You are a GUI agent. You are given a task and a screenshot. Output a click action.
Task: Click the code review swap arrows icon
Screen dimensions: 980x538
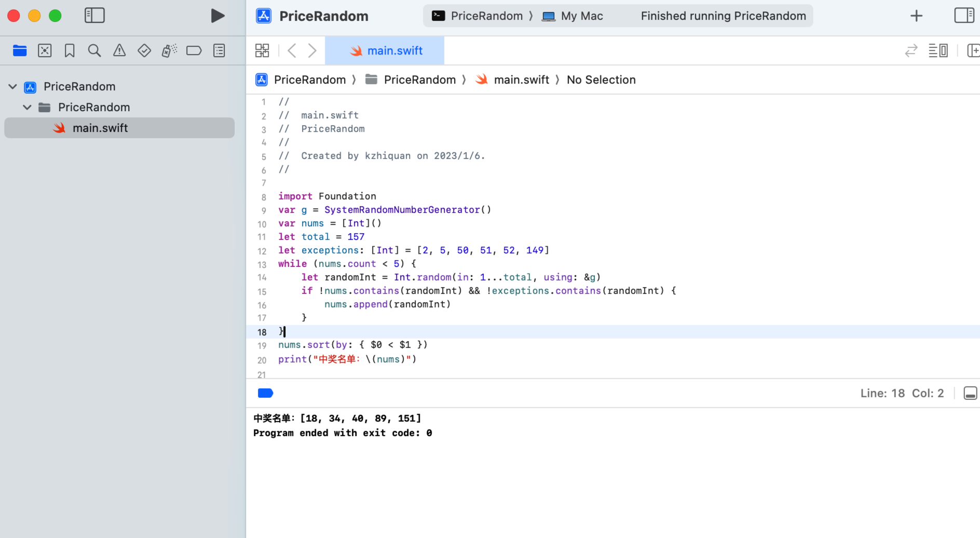click(x=911, y=50)
